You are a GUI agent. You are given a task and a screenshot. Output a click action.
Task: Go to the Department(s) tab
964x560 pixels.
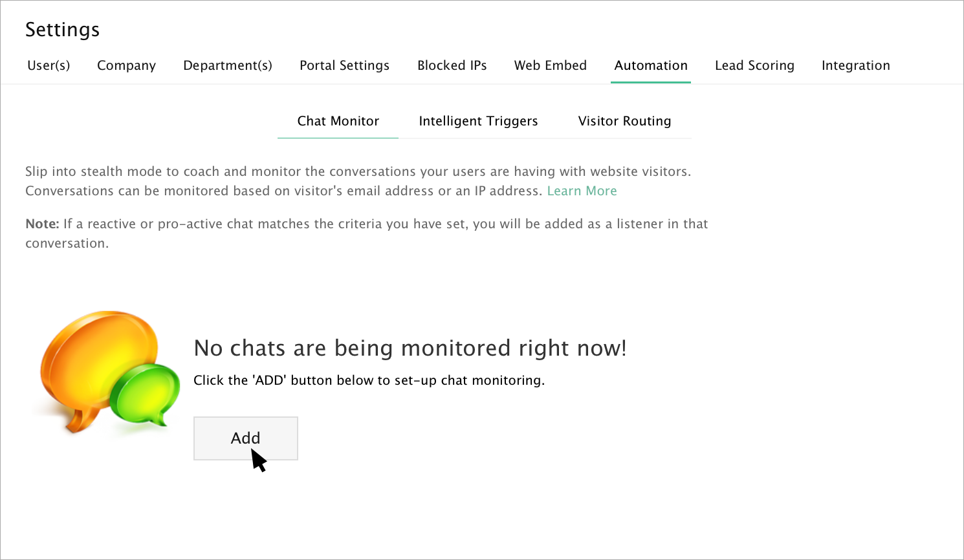pyautogui.click(x=228, y=65)
